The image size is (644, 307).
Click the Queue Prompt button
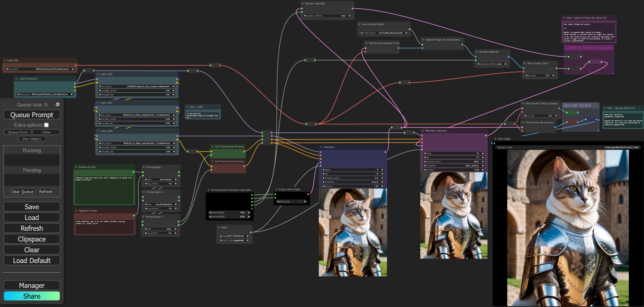click(x=32, y=115)
